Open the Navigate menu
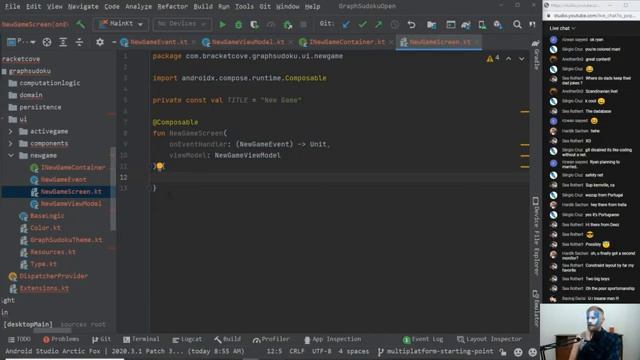This screenshot has width=640, height=360. pyautogui.click(x=83, y=6)
